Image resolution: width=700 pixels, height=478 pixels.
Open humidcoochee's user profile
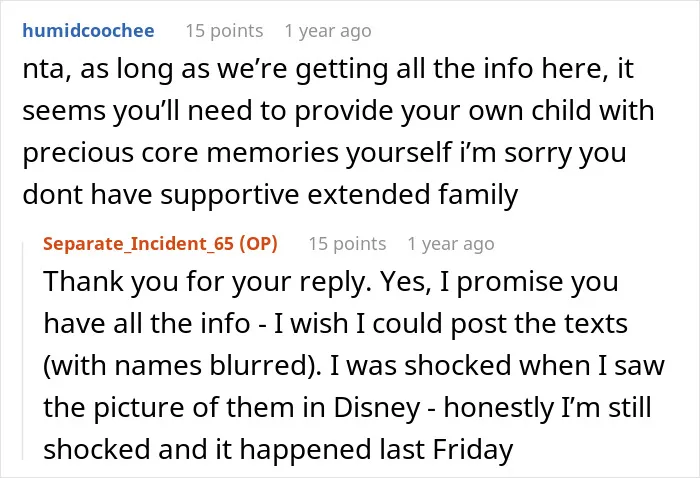88,31
